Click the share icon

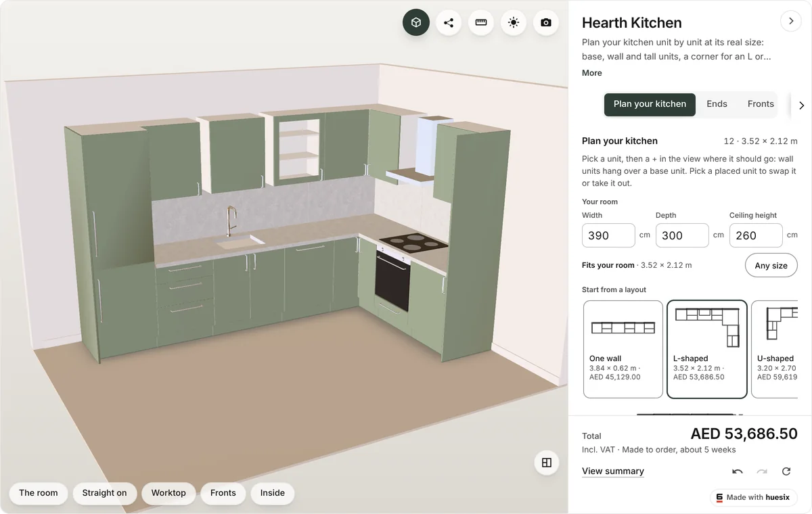pyautogui.click(x=449, y=22)
